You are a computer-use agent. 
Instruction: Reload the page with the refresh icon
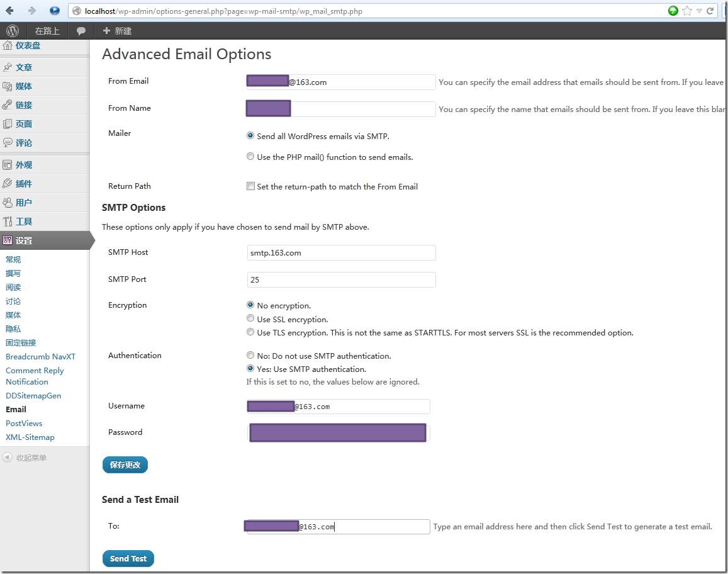[x=710, y=11]
